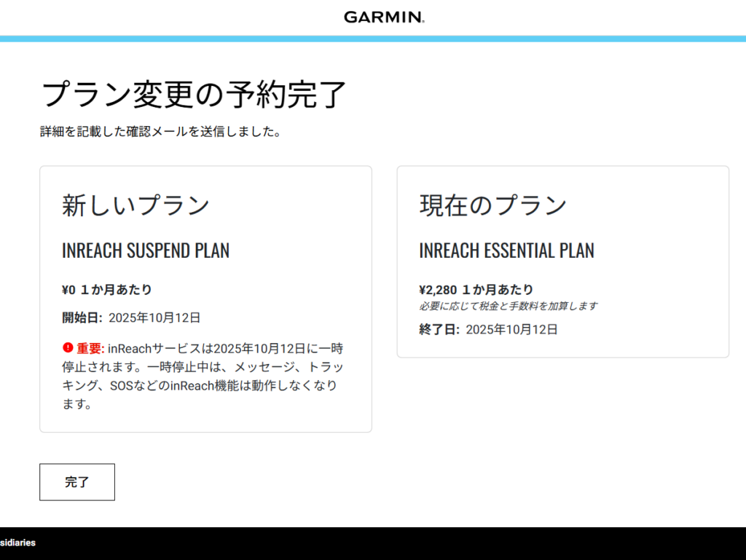This screenshot has width=746, height=560.
Task: Click the プラン変更の予約完了 page heading
Action: [x=193, y=95]
